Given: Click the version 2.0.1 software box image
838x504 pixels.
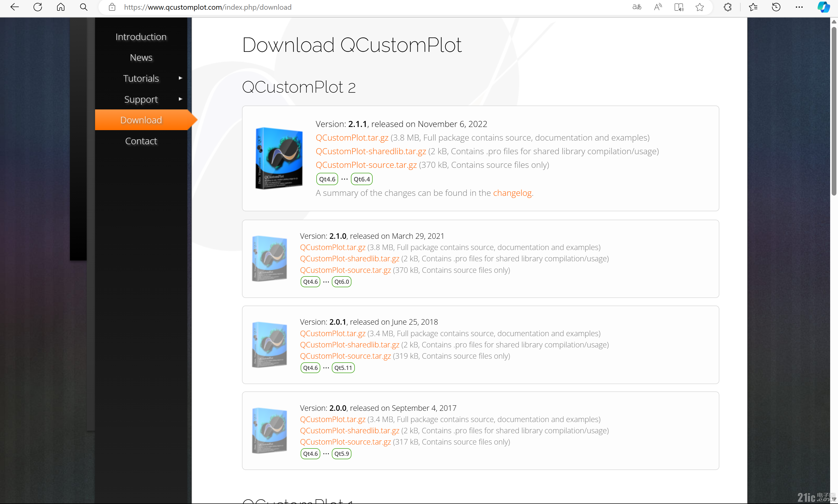Looking at the screenshot, I should 269,345.
